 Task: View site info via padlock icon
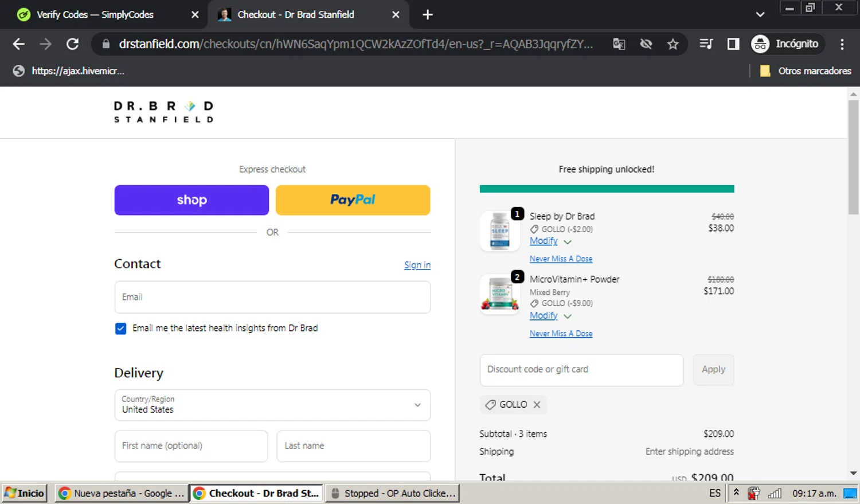(105, 44)
